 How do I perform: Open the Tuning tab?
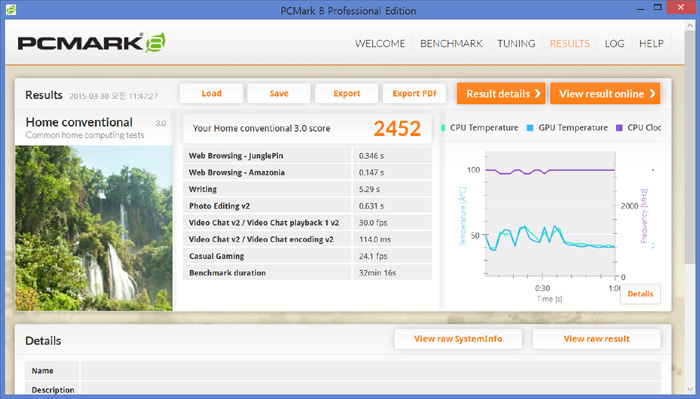(x=516, y=43)
